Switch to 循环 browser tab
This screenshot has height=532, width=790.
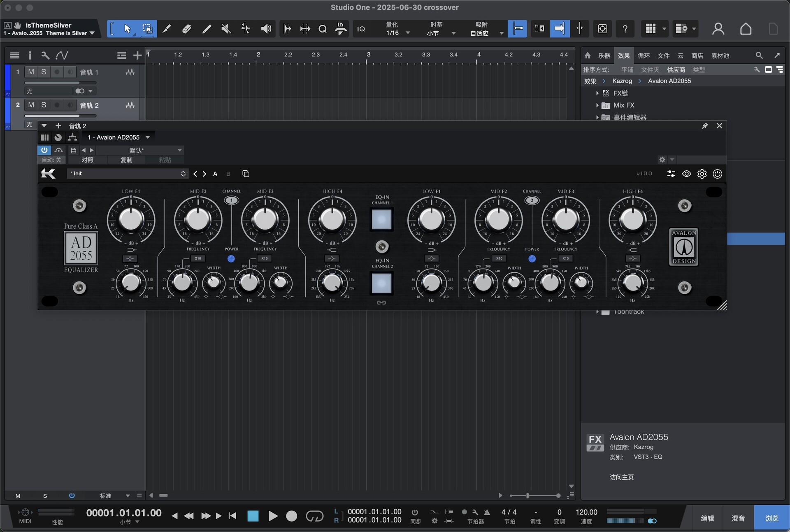point(644,56)
